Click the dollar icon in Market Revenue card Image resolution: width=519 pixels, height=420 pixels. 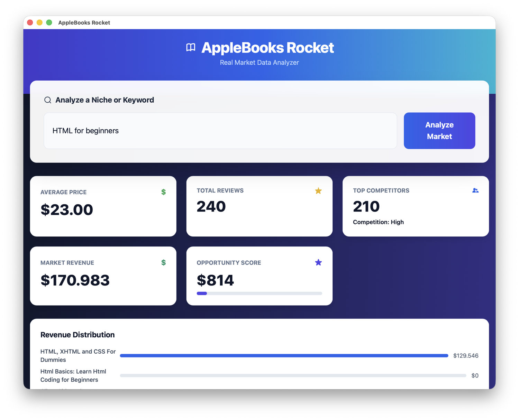163,263
